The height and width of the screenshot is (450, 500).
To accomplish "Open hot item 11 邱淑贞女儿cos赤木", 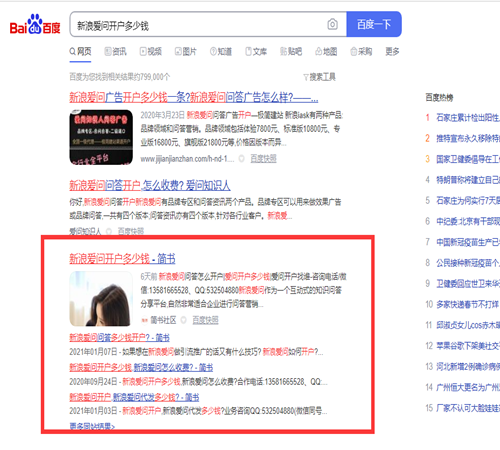I will (468, 325).
